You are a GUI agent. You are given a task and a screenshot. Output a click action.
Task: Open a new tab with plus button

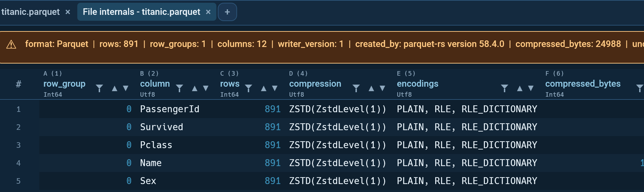click(227, 12)
